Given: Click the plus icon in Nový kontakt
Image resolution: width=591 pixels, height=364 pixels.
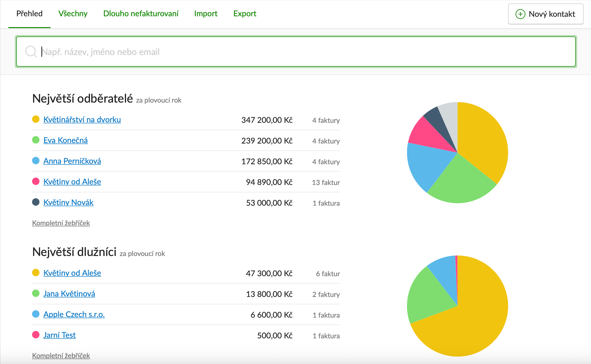Looking at the screenshot, I should coord(520,14).
